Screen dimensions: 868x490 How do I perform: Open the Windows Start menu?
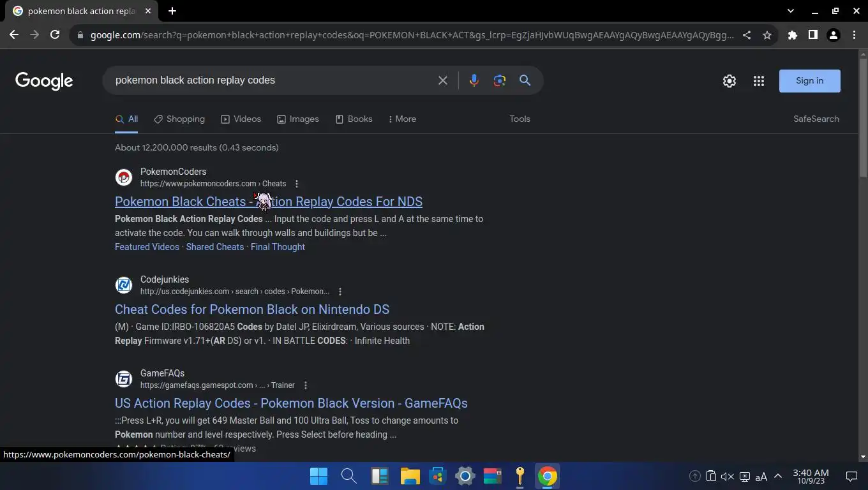318,477
